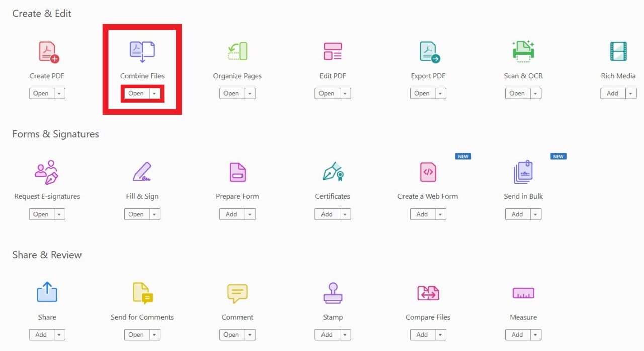Expand the Prepare Form Add dropdown arrow
The image size is (644, 351).
pos(250,214)
